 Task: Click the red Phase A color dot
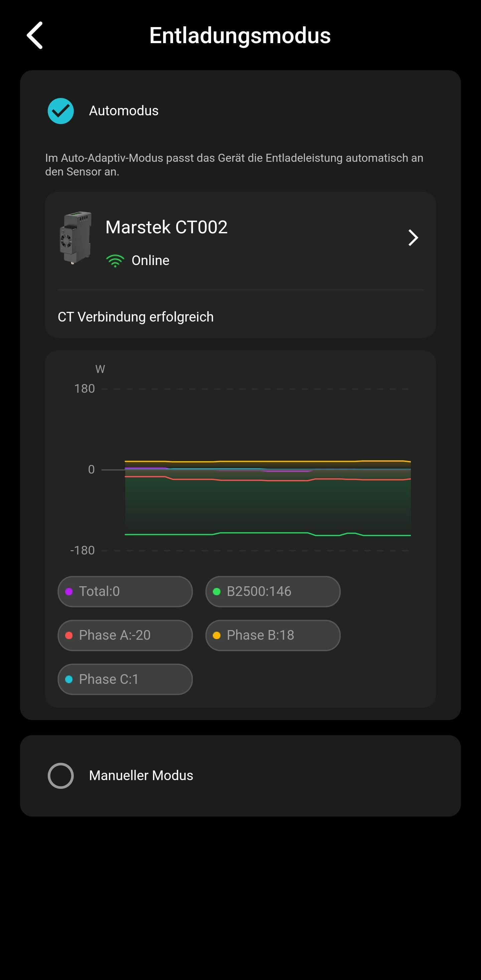[69, 635]
